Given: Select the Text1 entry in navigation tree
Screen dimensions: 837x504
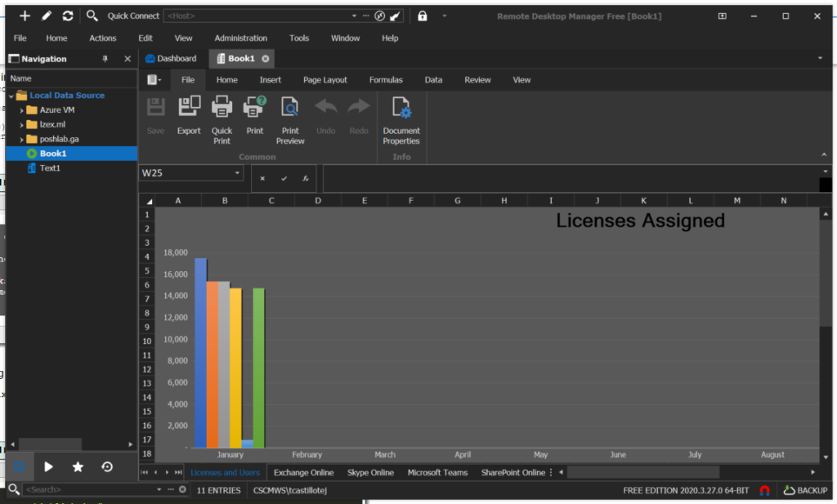Looking at the screenshot, I should 50,168.
